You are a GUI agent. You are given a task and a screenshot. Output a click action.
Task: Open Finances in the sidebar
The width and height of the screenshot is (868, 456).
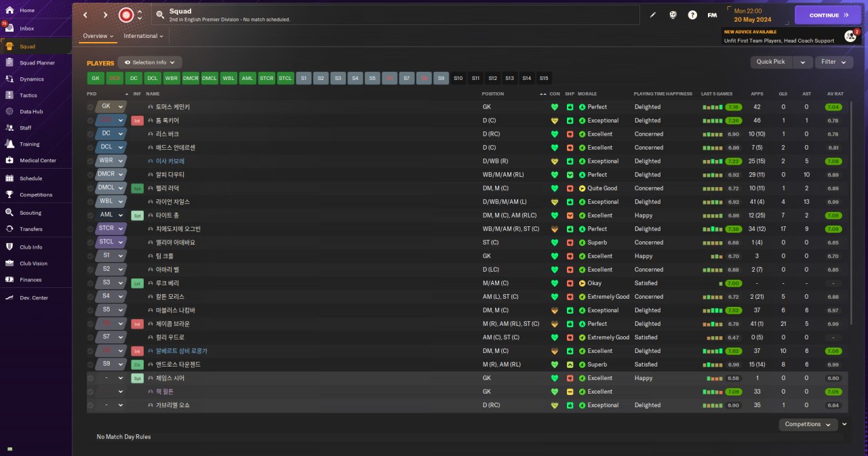pyautogui.click(x=30, y=280)
